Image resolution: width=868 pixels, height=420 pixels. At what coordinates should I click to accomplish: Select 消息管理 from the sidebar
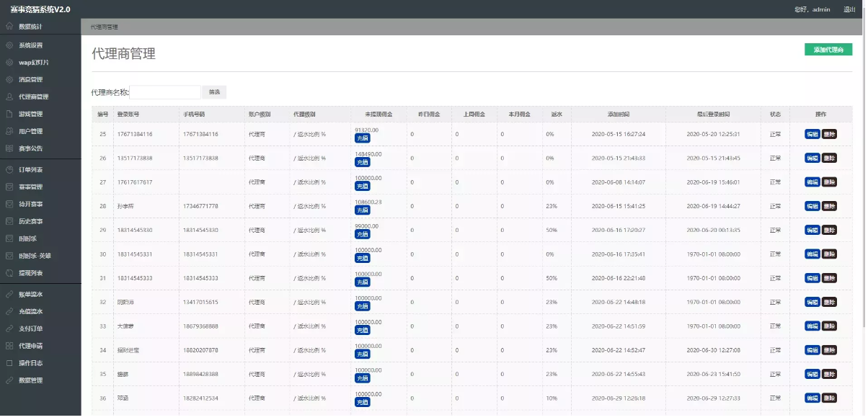[30, 80]
